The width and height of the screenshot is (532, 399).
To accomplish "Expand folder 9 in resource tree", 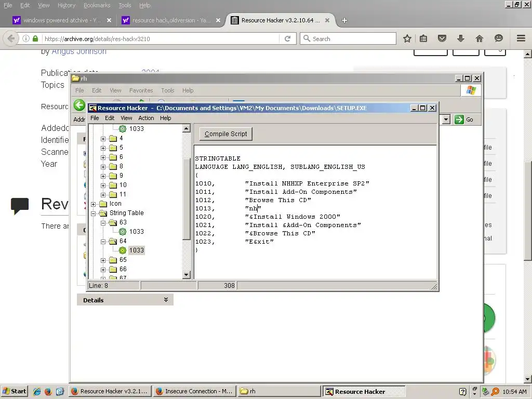I will 103,176.
